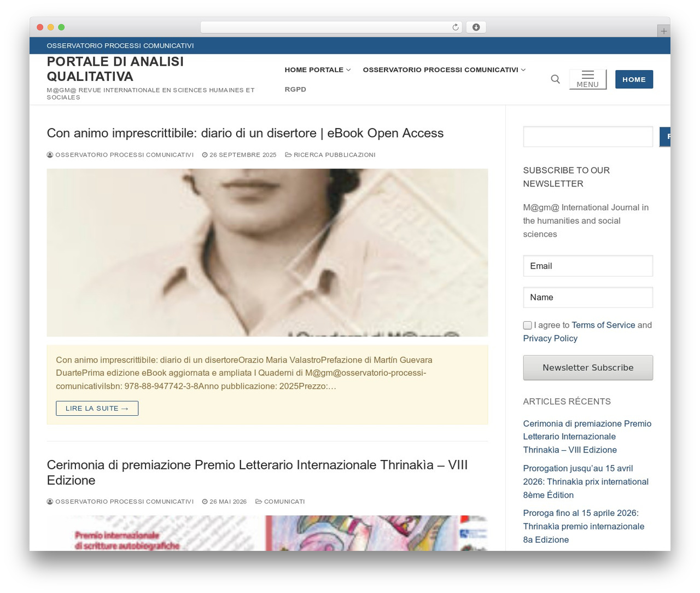Click clock icon beside 26 Mai 2026
Screen dimensions: 700x593
tap(205, 502)
